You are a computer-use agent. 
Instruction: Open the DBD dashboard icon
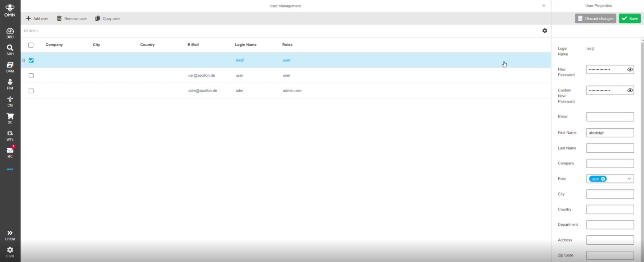(x=10, y=33)
